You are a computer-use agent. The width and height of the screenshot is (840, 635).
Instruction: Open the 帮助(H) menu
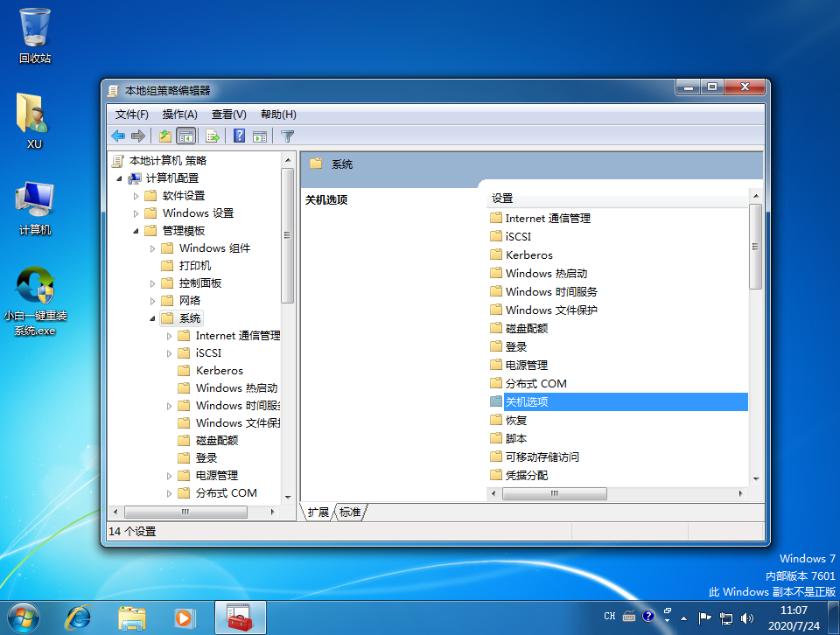coord(278,115)
